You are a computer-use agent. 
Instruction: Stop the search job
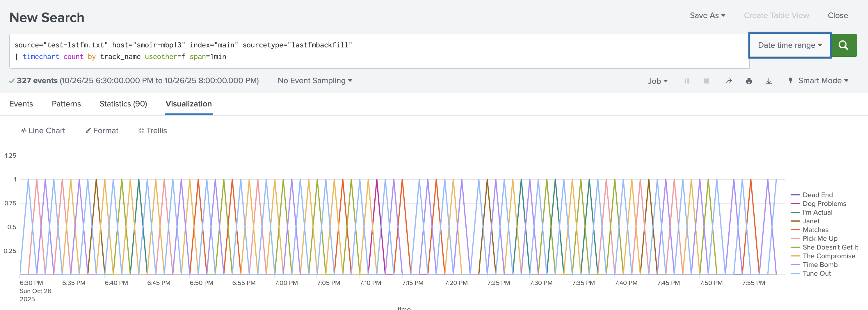point(706,81)
